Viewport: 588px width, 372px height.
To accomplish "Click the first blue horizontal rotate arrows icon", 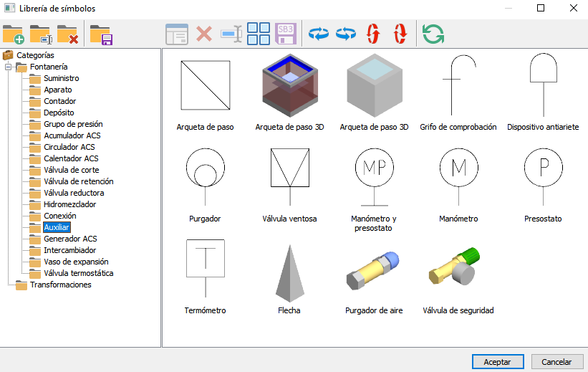I will 319,34.
